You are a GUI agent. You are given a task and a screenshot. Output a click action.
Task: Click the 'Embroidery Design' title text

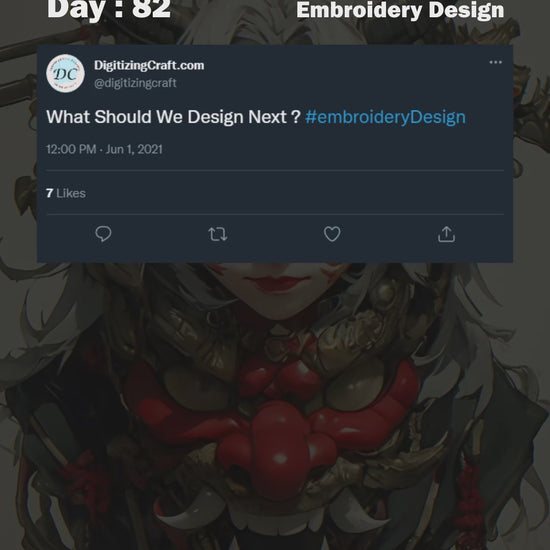pyautogui.click(x=400, y=10)
